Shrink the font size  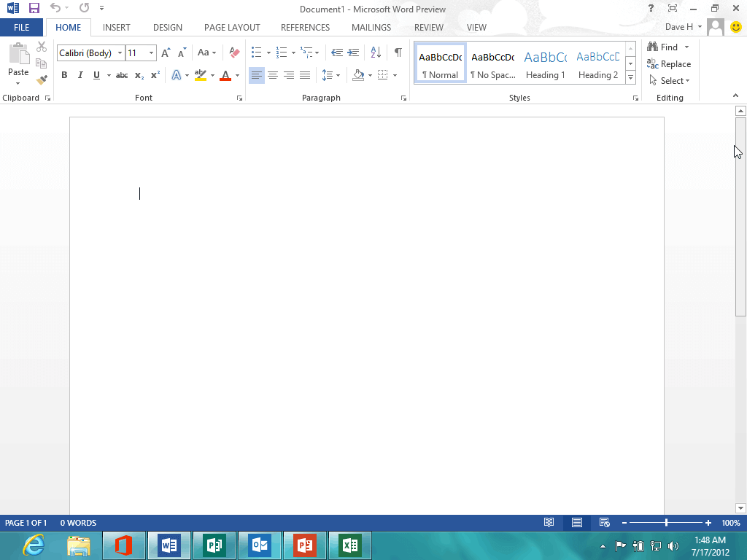(x=182, y=52)
